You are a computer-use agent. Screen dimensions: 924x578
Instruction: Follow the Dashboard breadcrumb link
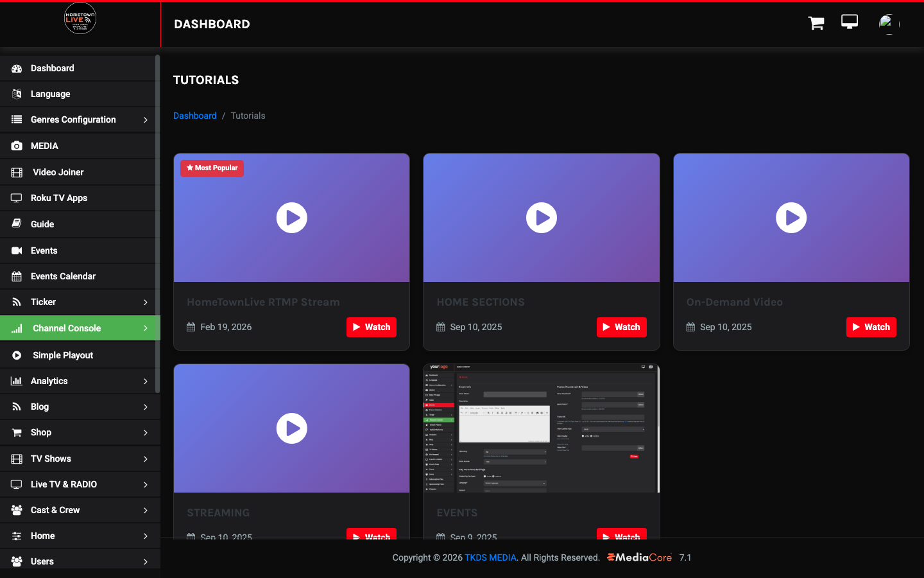pyautogui.click(x=195, y=116)
